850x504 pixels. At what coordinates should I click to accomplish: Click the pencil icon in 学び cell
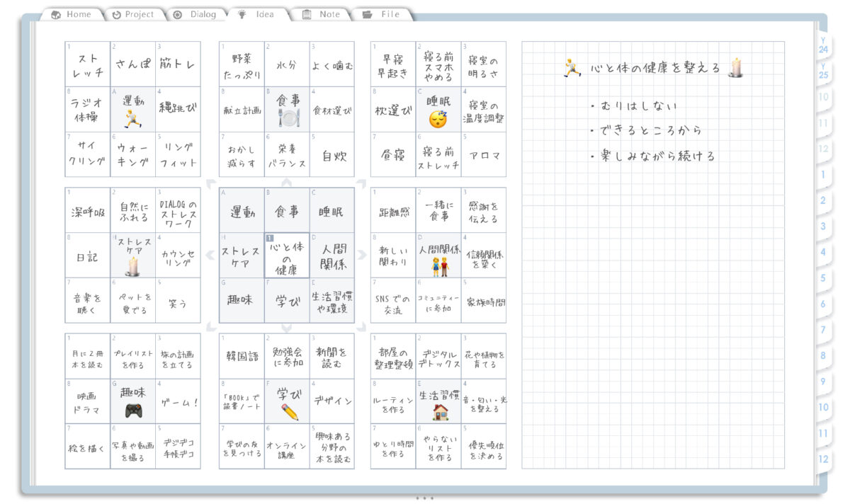[289, 411]
